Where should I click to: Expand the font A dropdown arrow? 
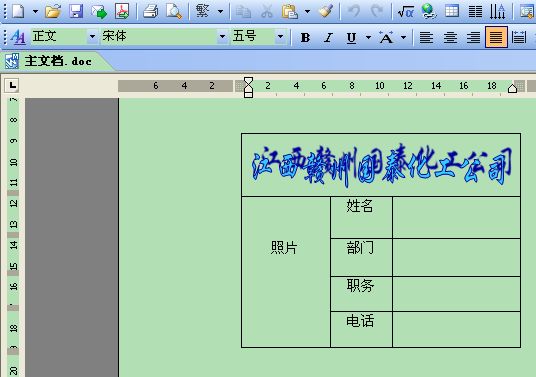404,37
